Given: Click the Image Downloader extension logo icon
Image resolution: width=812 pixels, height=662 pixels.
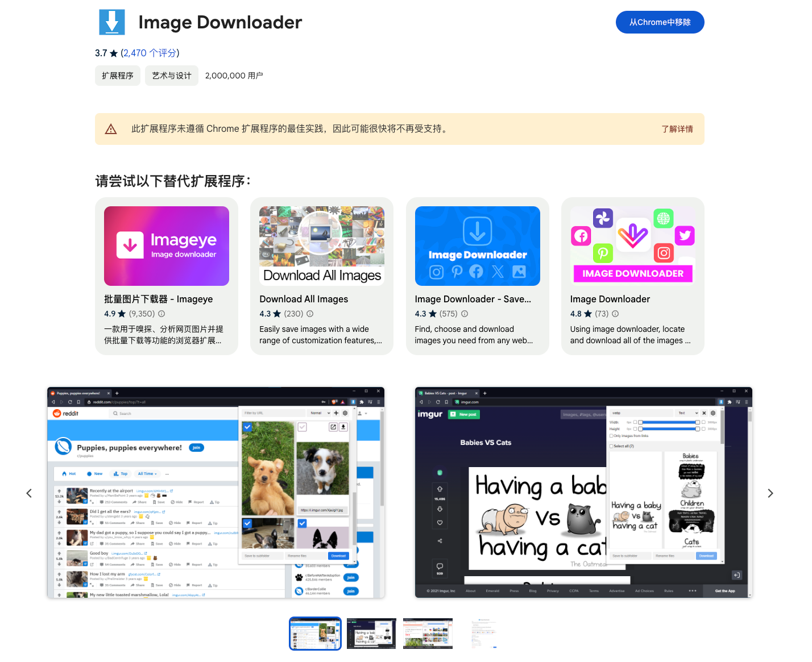Looking at the screenshot, I should click(112, 22).
